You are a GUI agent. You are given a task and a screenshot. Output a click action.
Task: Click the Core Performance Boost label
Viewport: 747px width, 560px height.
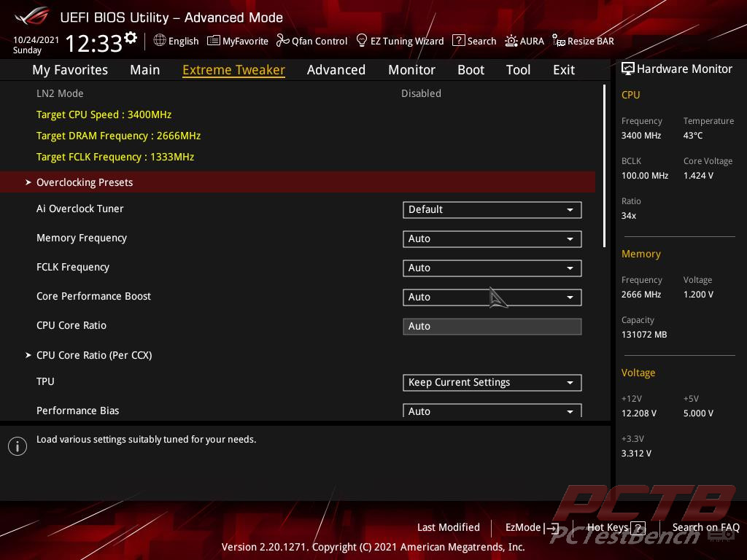click(x=93, y=296)
